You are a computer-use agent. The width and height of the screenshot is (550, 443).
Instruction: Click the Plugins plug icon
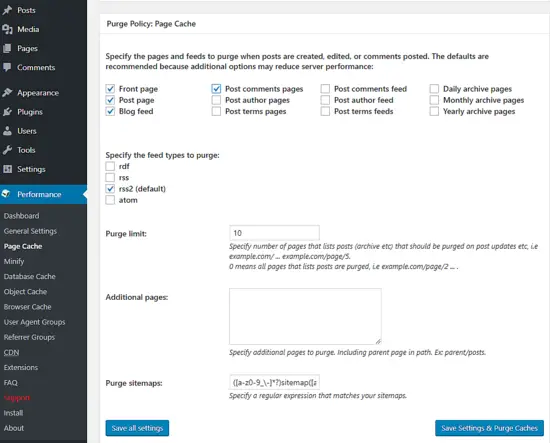[7, 112]
